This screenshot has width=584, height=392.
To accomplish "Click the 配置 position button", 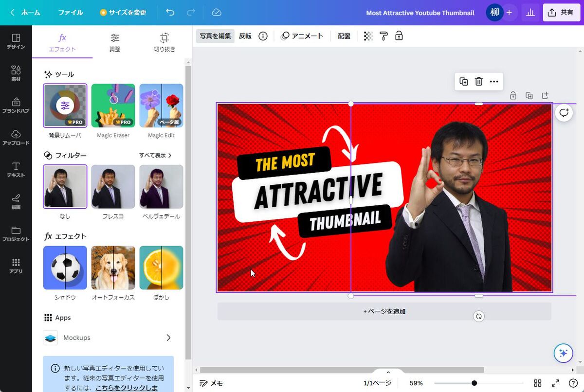I will point(344,36).
